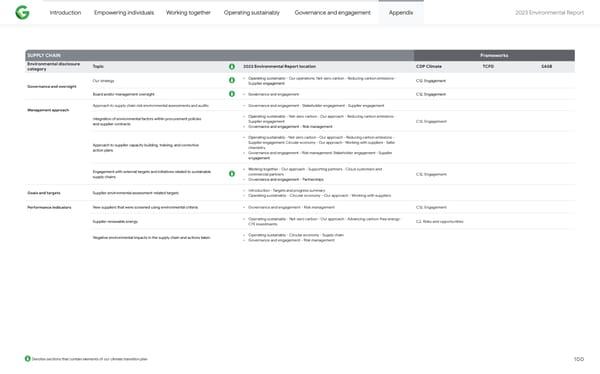Click climate transition icon in table header row
The image size is (600, 374).
coord(232,67)
